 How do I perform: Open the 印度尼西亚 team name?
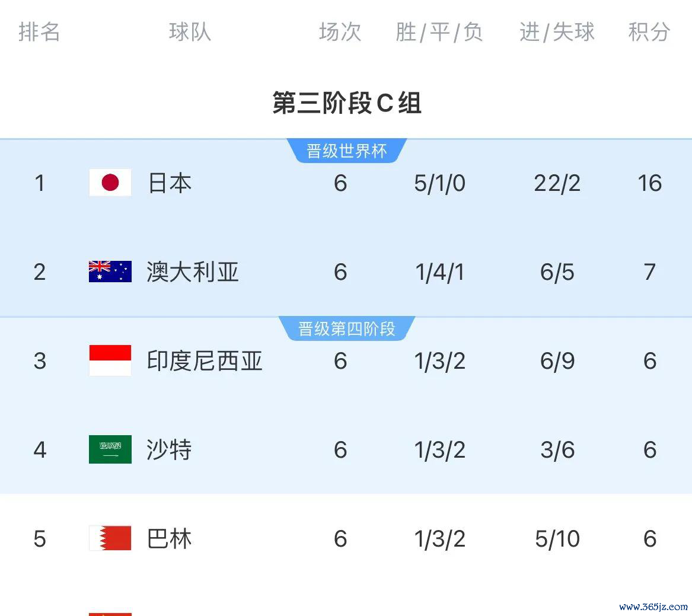click(x=205, y=361)
